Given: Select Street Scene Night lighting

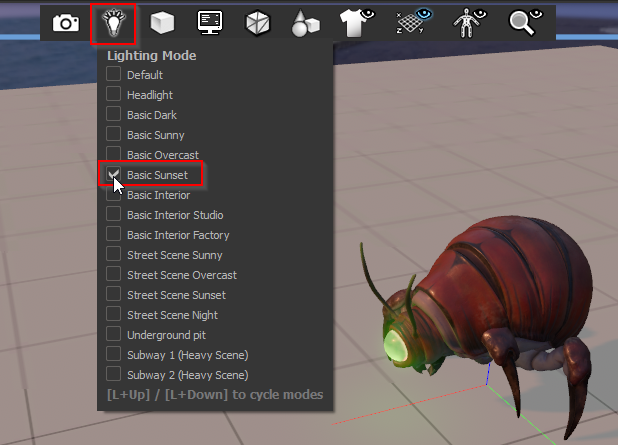Looking at the screenshot, I should coord(114,315).
